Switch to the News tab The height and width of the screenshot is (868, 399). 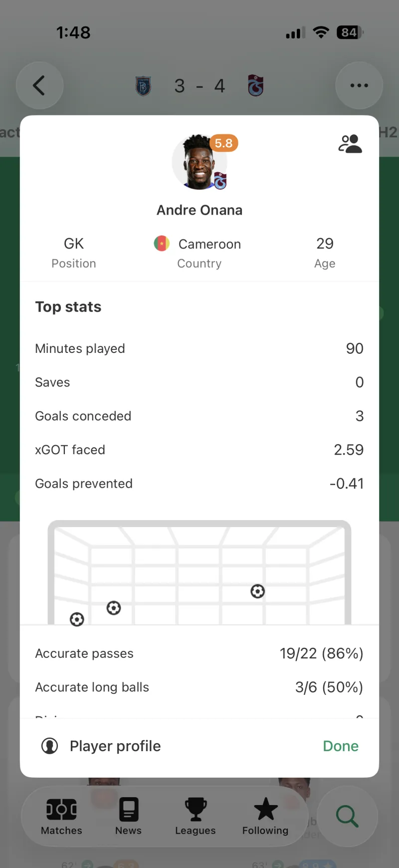[128, 816]
